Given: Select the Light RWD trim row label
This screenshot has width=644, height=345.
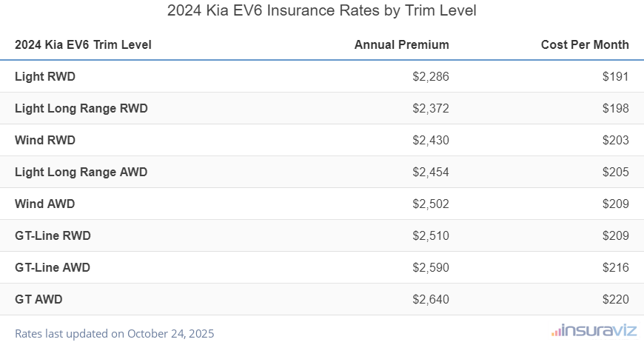Looking at the screenshot, I should coord(45,76).
